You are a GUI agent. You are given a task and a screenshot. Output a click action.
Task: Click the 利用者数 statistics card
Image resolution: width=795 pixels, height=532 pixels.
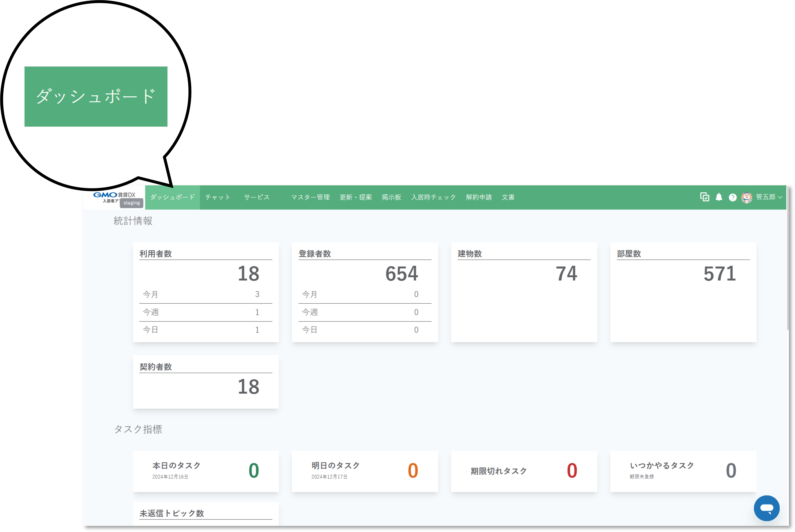(206, 292)
